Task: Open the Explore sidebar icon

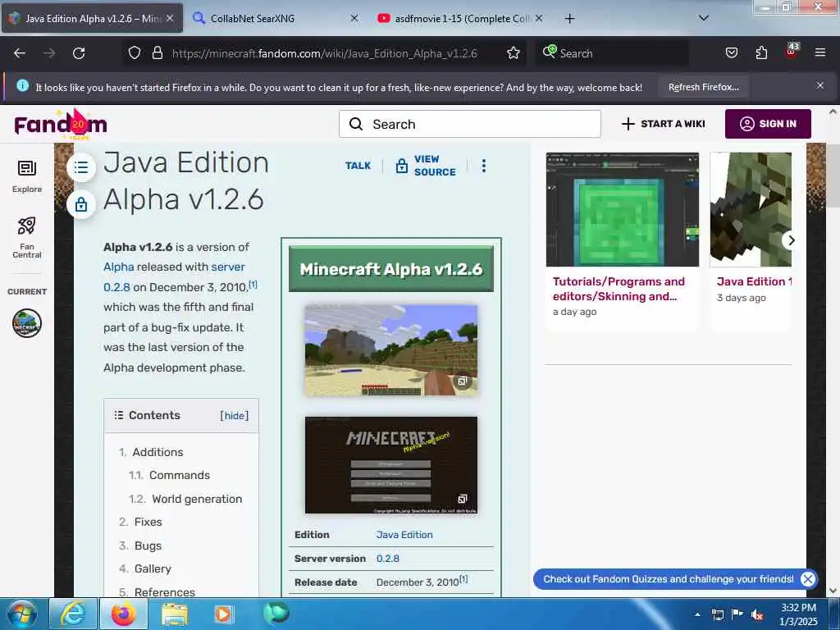Action: (x=27, y=177)
